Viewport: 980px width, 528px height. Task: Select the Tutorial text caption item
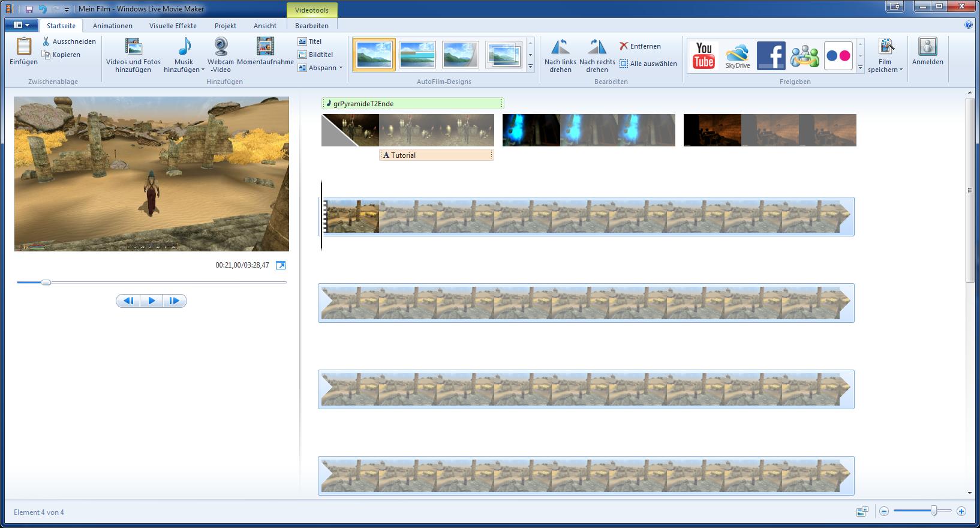coord(437,155)
